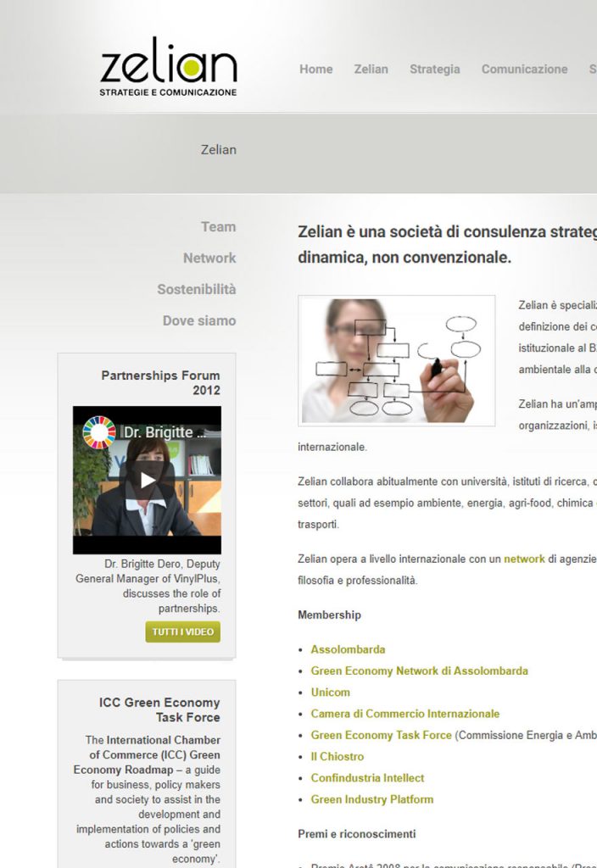This screenshot has height=868, width=597.
Task: Open the Zelian menu item
Action: pyautogui.click(x=371, y=70)
